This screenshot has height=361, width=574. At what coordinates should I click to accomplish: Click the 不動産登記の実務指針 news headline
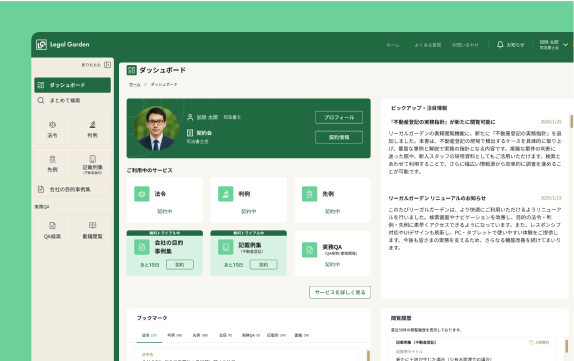click(443, 122)
